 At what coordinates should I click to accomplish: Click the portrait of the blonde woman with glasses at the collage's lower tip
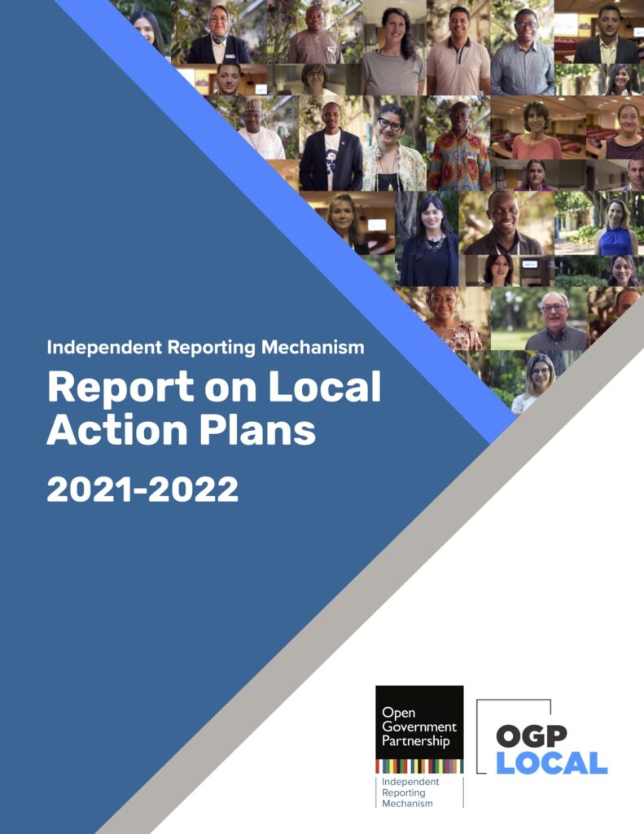pos(537,382)
